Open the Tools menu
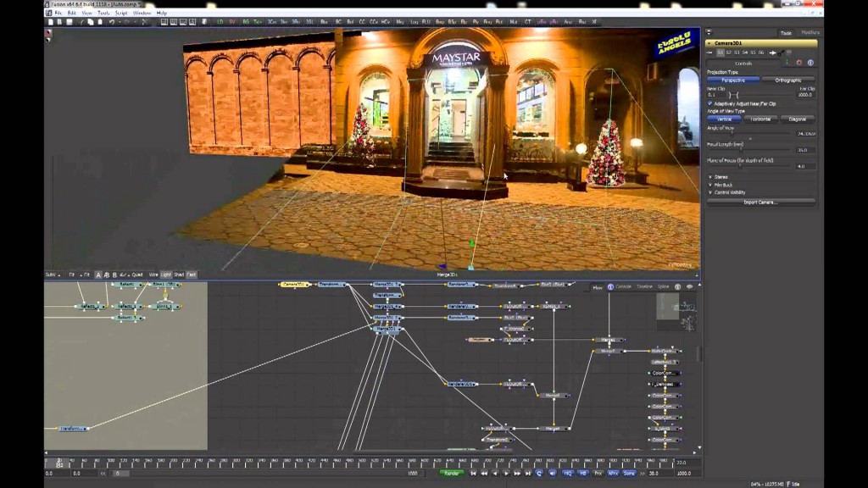The width and height of the screenshot is (868, 488). pos(103,13)
